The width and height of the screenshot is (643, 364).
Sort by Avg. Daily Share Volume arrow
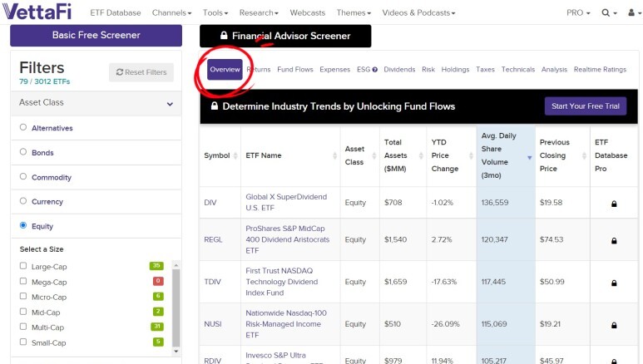coord(529,158)
